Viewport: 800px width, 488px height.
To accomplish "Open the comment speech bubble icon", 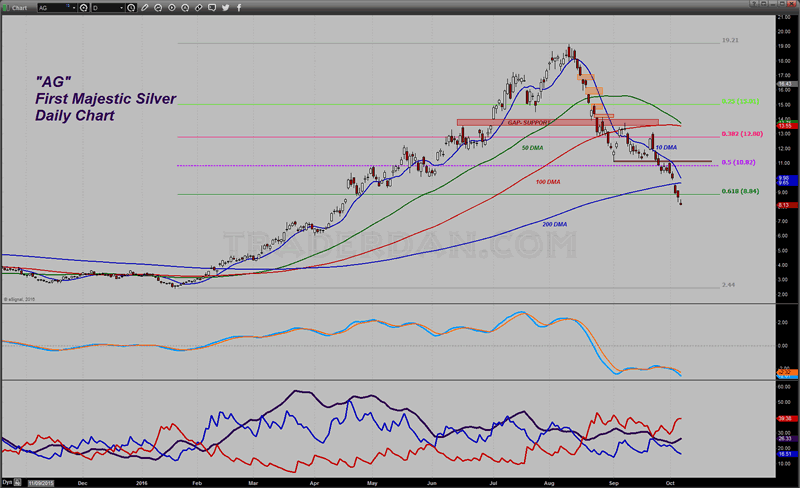I will coord(212,8).
